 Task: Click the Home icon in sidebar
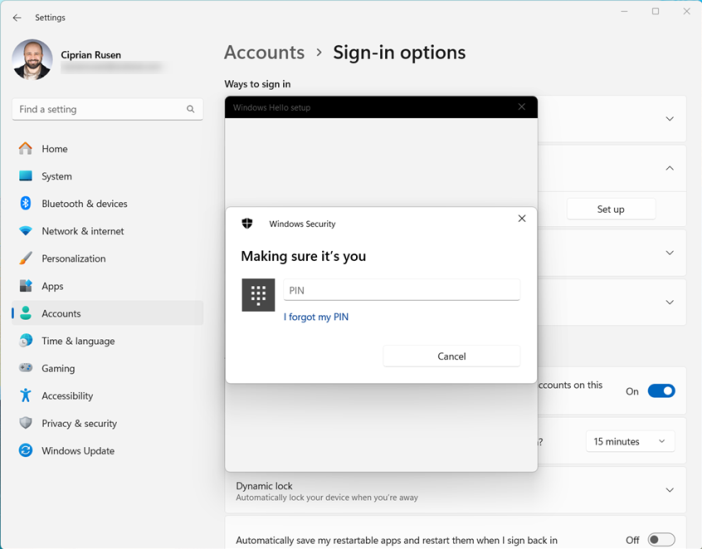coord(26,149)
